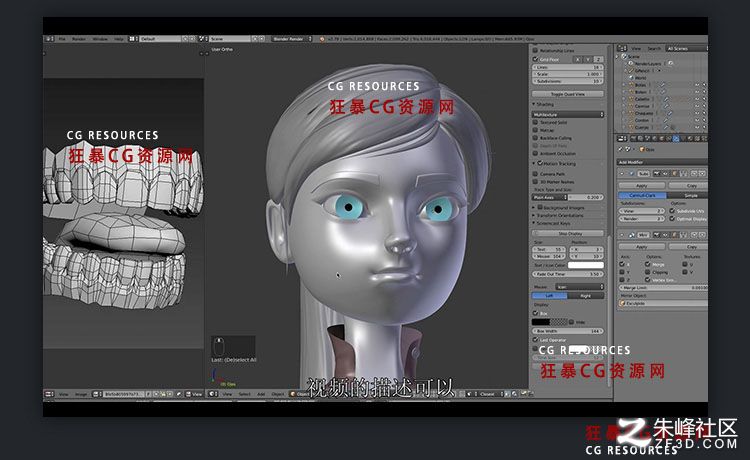This screenshot has height=460, width=750.
Task: Open the Plain Axes track type dropdown
Action: pyautogui.click(x=550, y=197)
